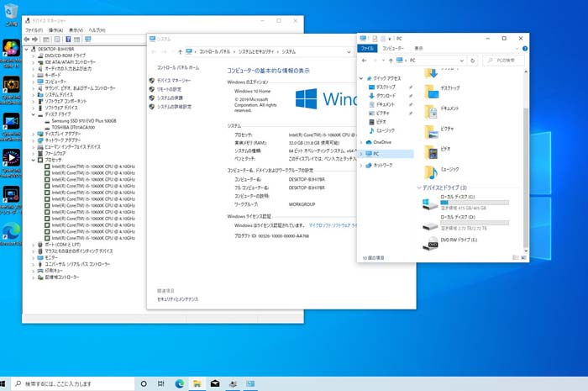Collapse the プロセッサ tree node
The height and width of the screenshot is (391, 588).
tap(34, 161)
